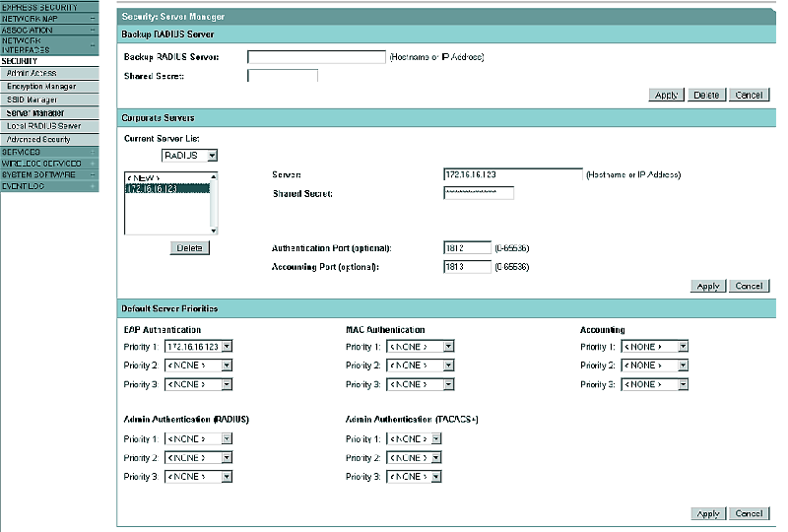Open MAC Authentication Priority 2 dropdown
Viewport: 788px width, 532px height.
[421, 366]
